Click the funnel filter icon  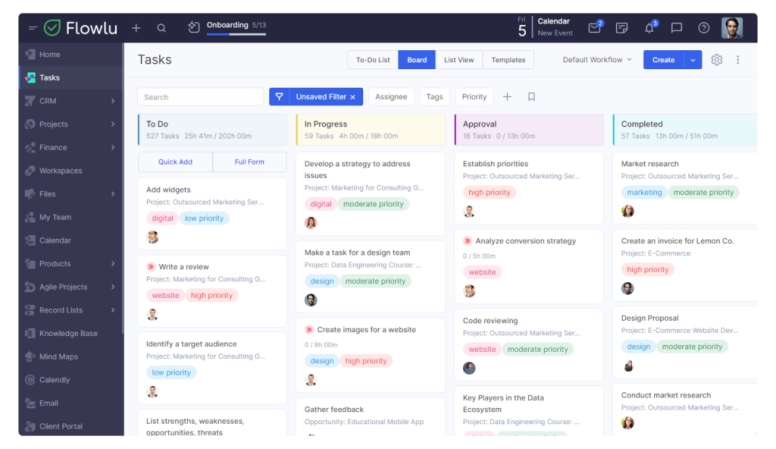(x=279, y=97)
